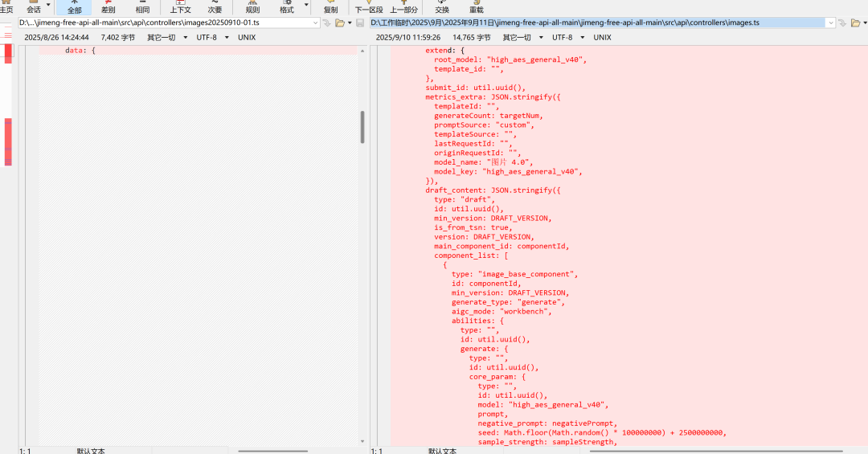Click the left pane save disk icon
Screen dimensions: 868x454
tap(361, 23)
